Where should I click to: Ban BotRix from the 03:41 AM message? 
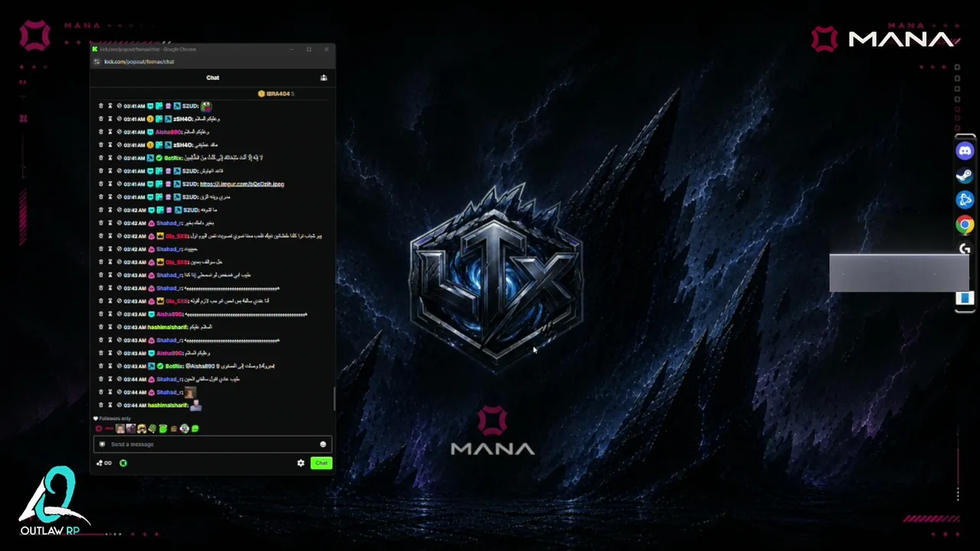click(119, 158)
